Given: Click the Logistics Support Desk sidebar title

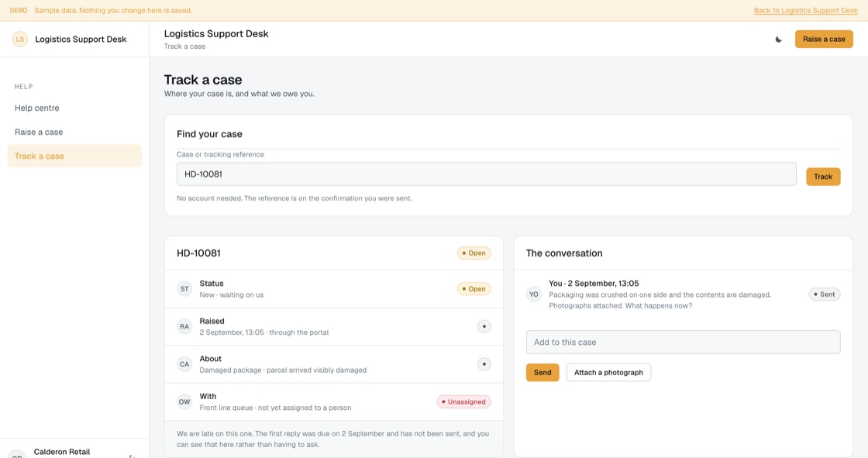Looking at the screenshot, I should point(81,40).
